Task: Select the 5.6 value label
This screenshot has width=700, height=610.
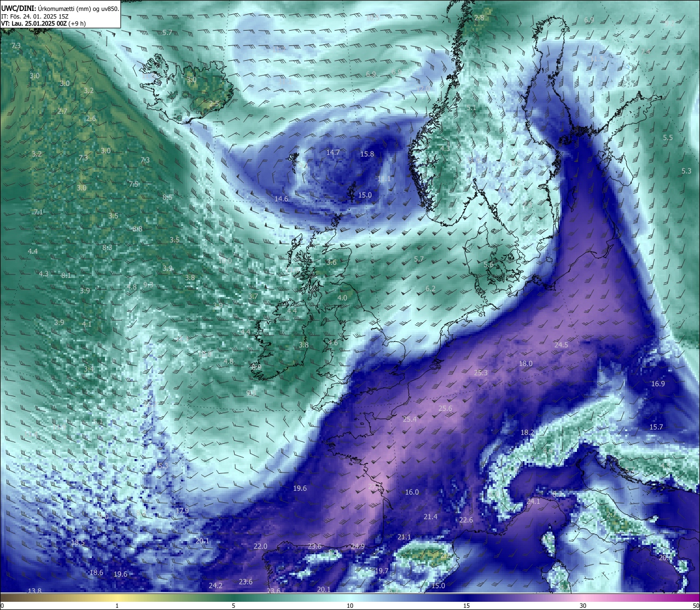Action: click(x=488, y=265)
